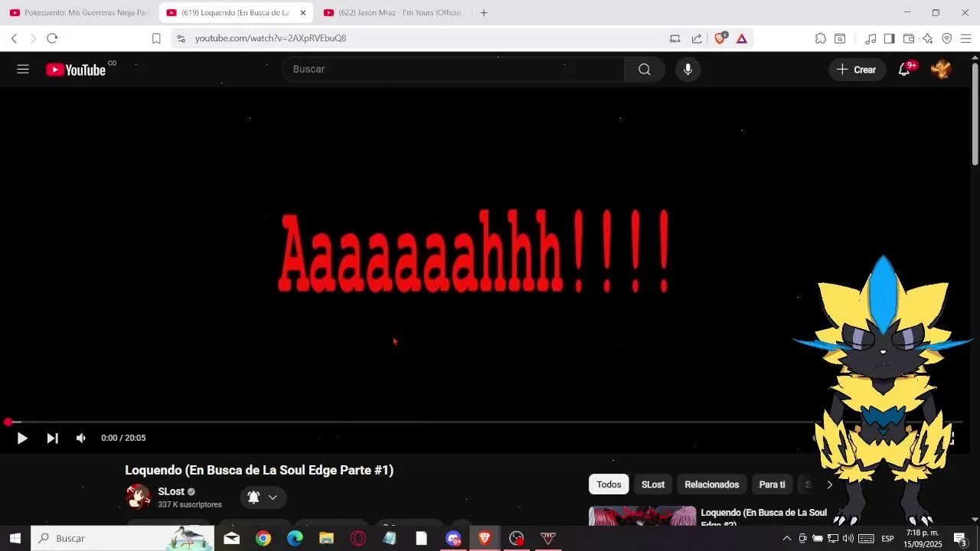This screenshot has height=551, width=980.
Task: Open Brave Shields lion icon
Action: [720, 38]
